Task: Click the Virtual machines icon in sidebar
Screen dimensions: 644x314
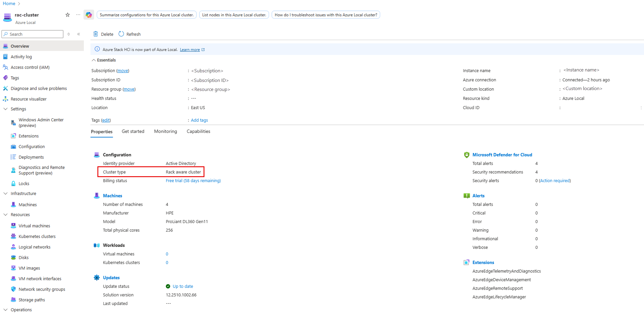Action: tap(13, 226)
